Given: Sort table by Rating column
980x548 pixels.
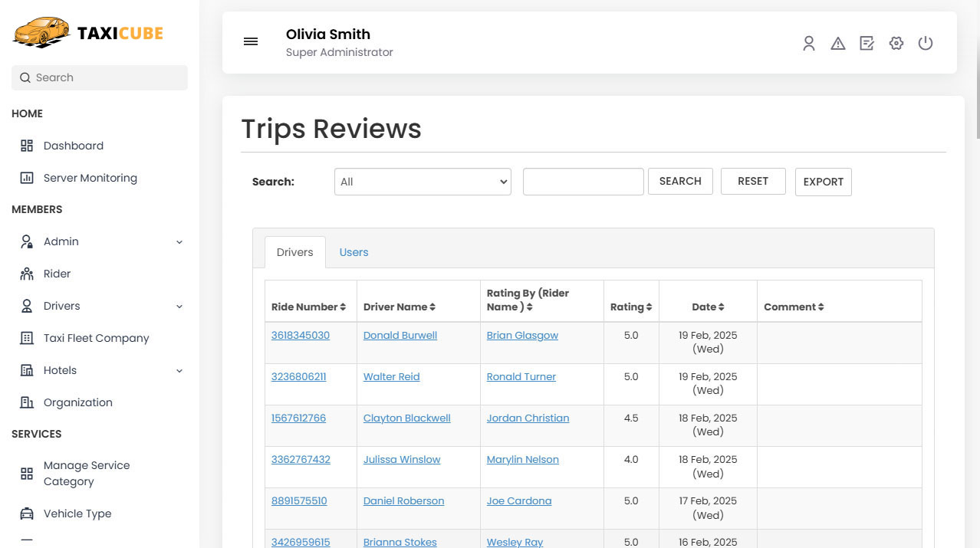Looking at the screenshot, I should pos(631,307).
